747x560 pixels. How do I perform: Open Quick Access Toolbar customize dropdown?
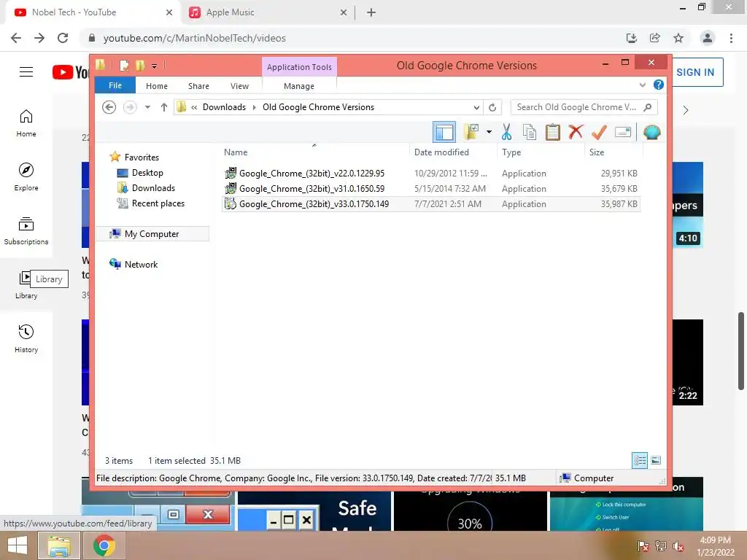coord(155,66)
